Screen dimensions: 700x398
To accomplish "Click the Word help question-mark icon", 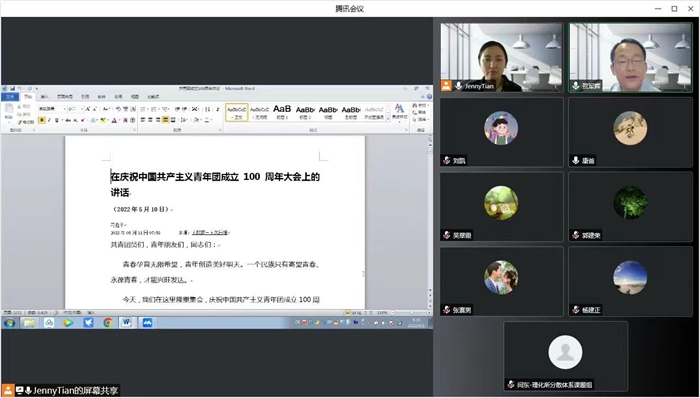I will (429, 96).
